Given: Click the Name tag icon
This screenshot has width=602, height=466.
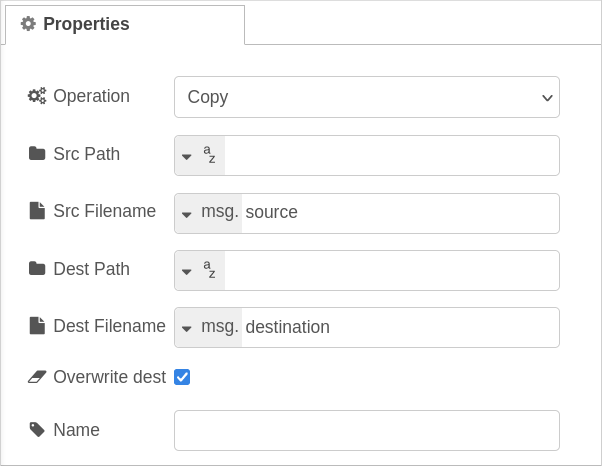Looking at the screenshot, I should (x=37, y=430).
